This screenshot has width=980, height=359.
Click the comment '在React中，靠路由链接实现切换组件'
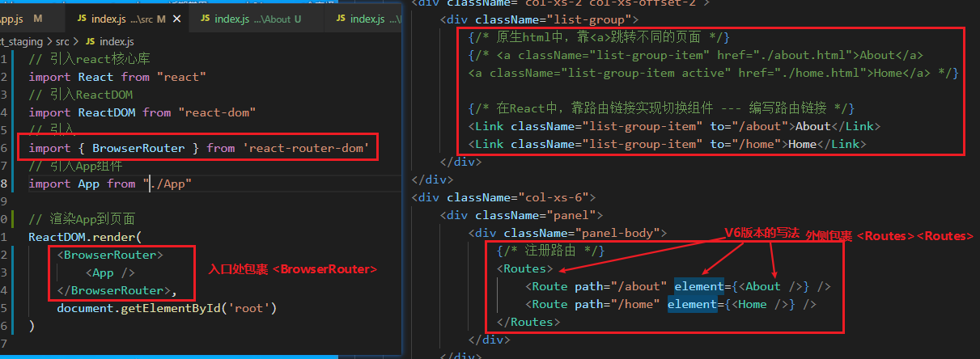point(661,109)
